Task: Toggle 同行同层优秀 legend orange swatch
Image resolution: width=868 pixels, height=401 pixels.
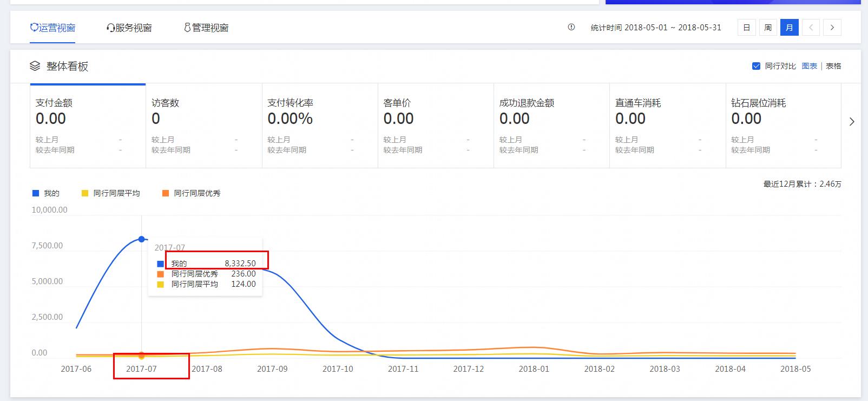Action: pos(166,193)
